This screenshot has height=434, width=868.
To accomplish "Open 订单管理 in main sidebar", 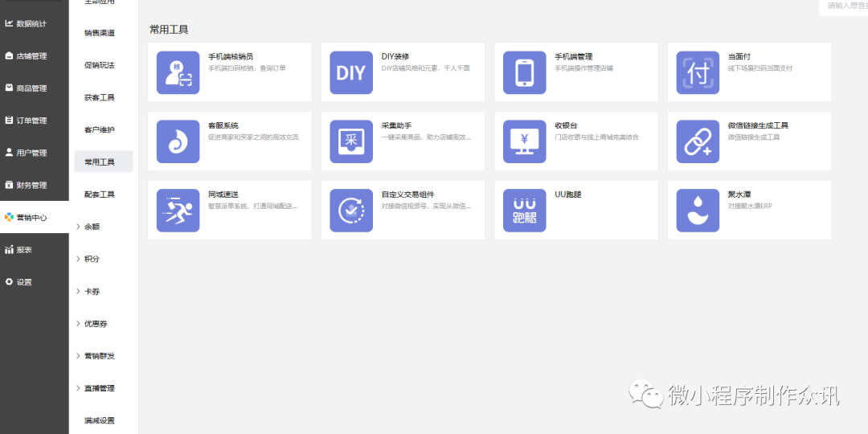I will pyautogui.click(x=31, y=121).
